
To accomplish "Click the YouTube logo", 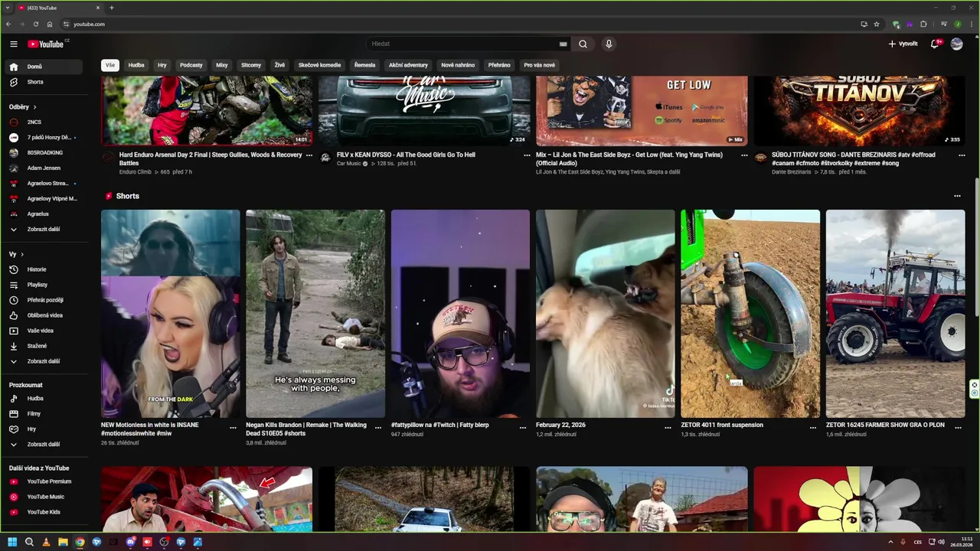I will [47, 44].
